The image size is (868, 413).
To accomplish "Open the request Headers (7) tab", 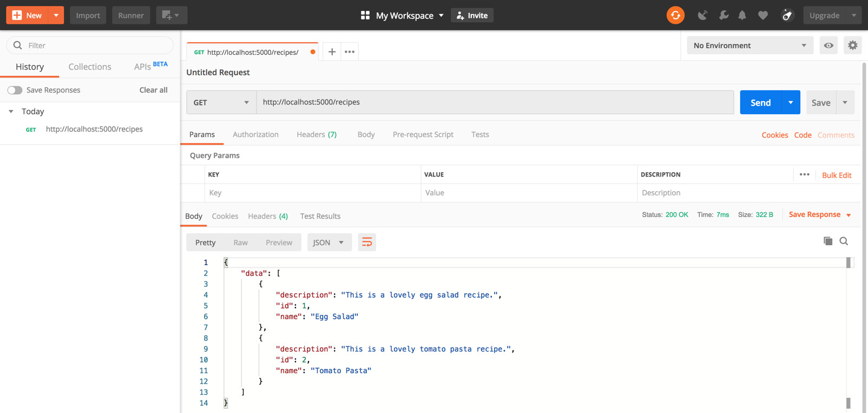I will tap(317, 134).
